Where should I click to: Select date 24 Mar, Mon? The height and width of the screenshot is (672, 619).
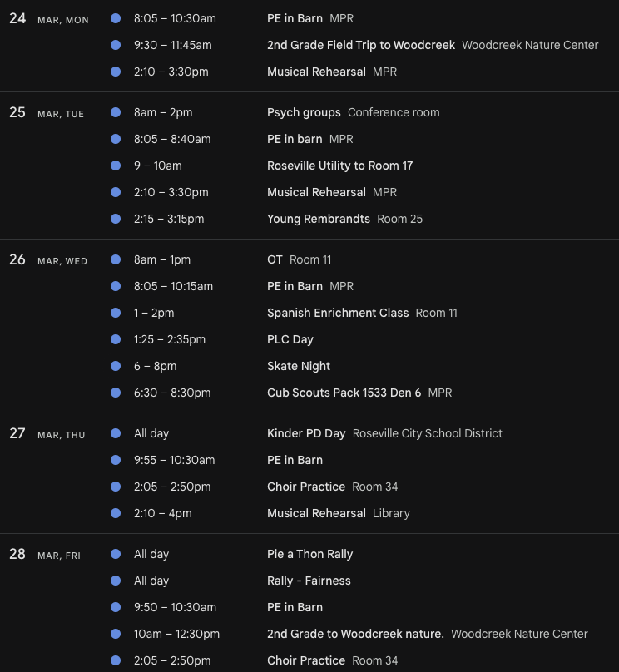pyautogui.click(x=49, y=19)
